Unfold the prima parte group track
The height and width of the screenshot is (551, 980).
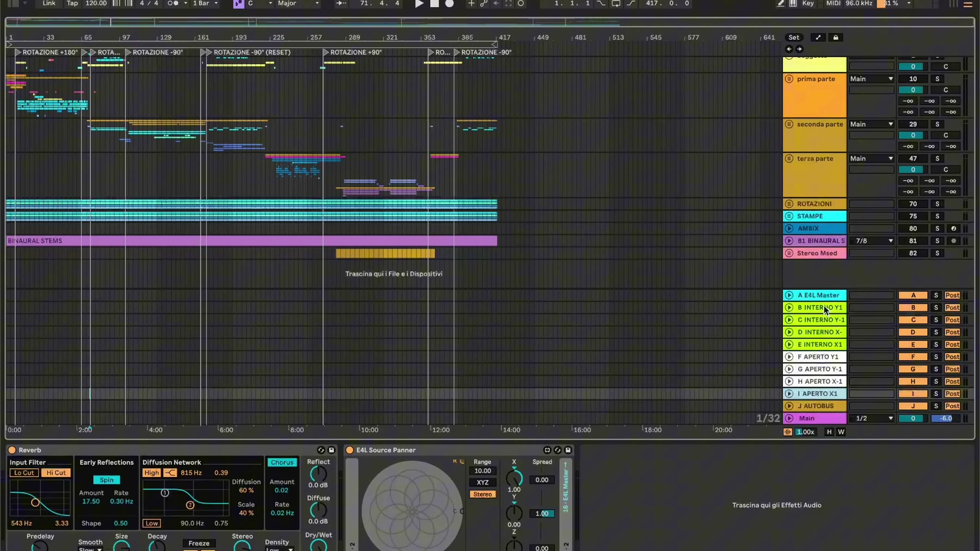[789, 79]
